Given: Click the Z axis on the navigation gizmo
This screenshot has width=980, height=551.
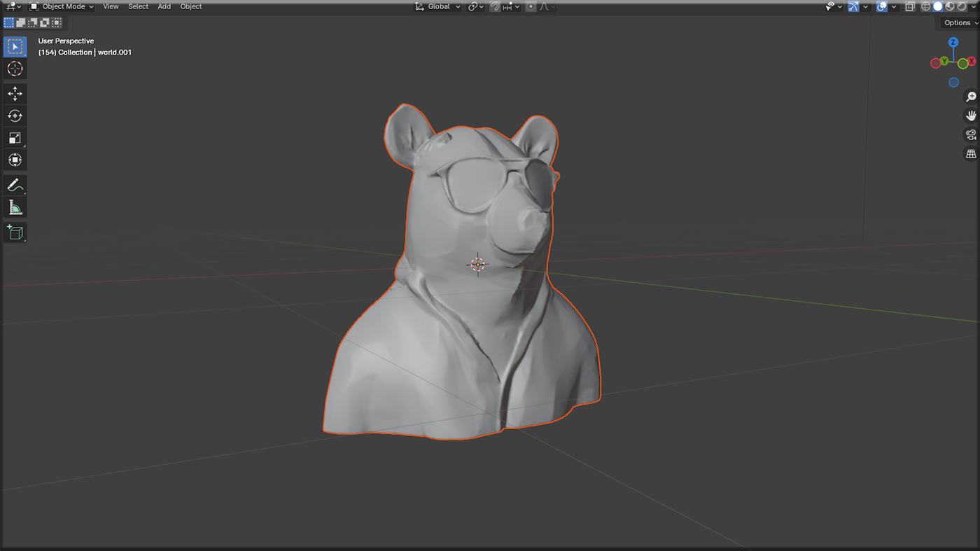Looking at the screenshot, I should tap(953, 42).
